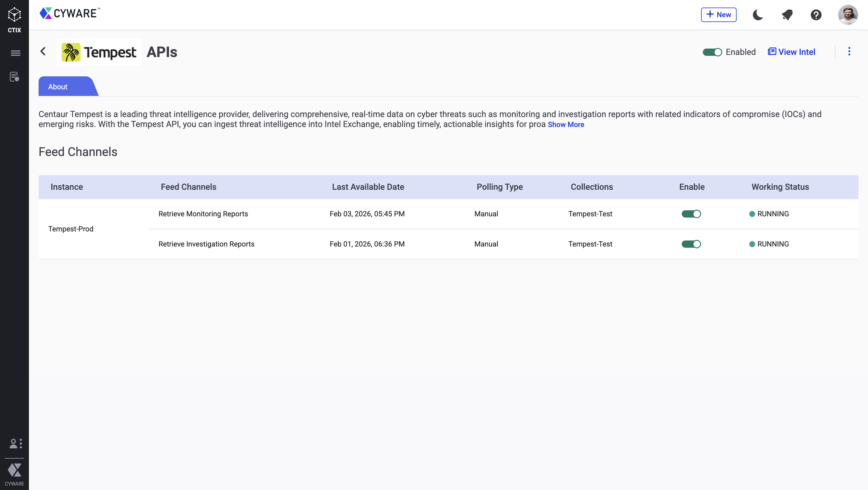Disable Retrieve Investigation Reports feed toggle
868x490 pixels.
pyautogui.click(x=691, y=244)
